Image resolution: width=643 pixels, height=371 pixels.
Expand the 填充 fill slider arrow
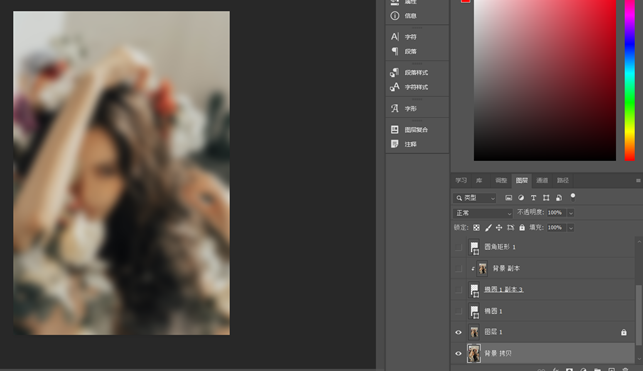click(570, 228)
